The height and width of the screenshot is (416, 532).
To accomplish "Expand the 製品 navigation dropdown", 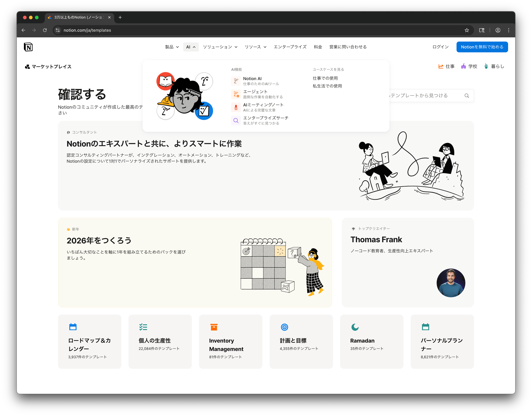I will pyautogui.click(x=172, y=47).
